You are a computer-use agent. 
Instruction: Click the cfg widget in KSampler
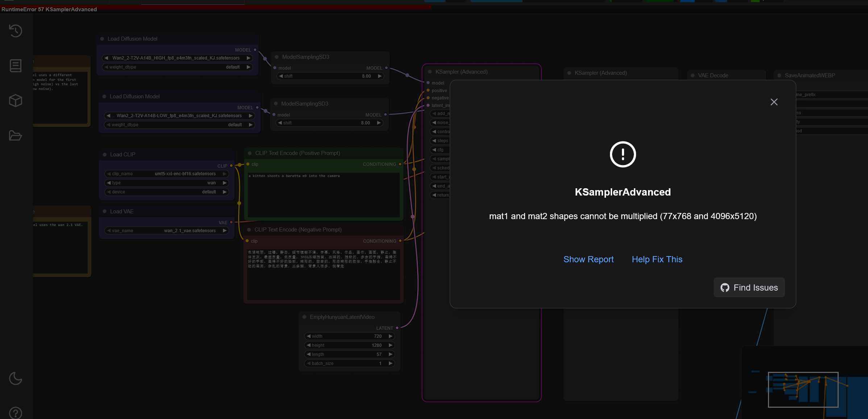pos(440,150)
